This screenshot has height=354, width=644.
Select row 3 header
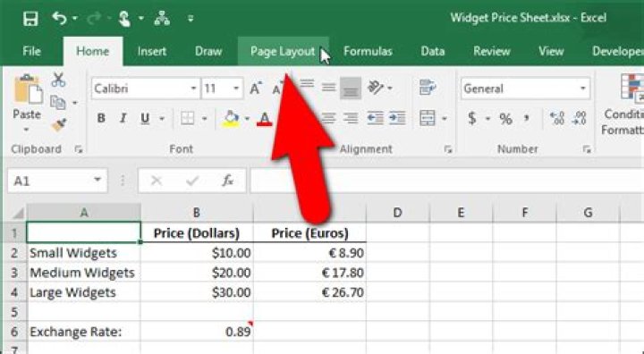(x=14, y=273)
